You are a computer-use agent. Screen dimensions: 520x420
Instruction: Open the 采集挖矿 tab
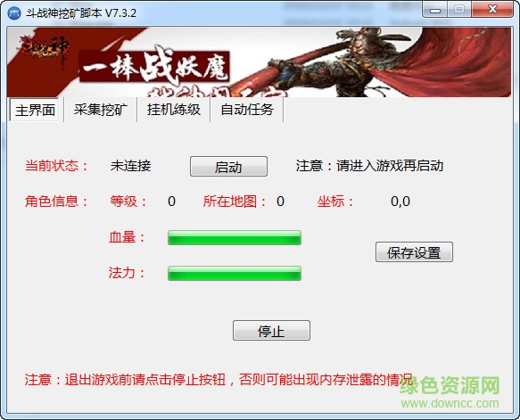pos(101,110)
